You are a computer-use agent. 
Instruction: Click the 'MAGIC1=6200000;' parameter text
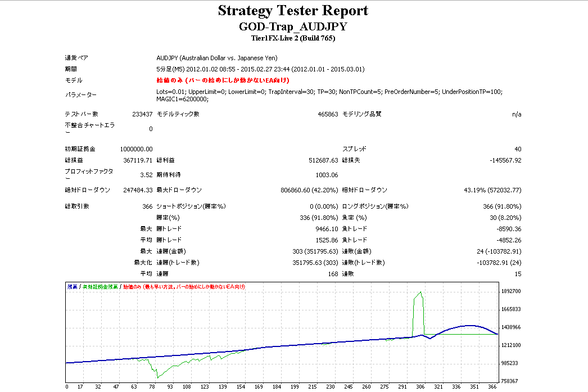(x=182, y=99)
